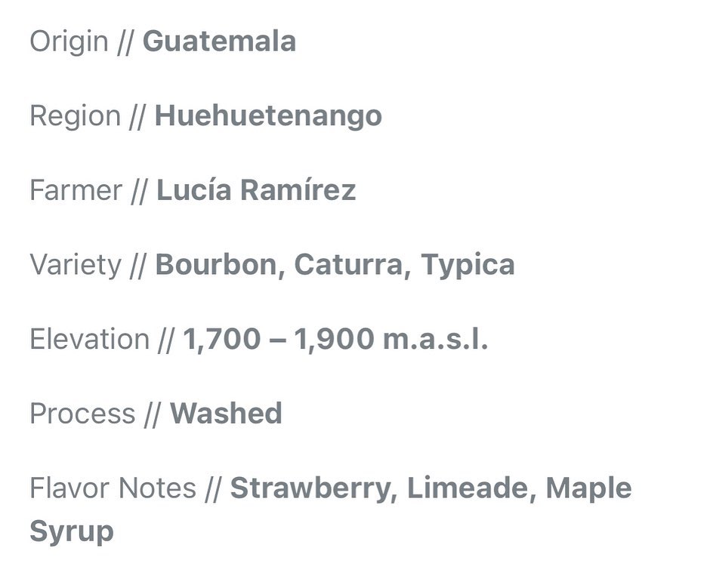This screenshot has width=707, height=588.
Task: Click the farmer name Lucía Ramírez
Action: coord(256,190)
